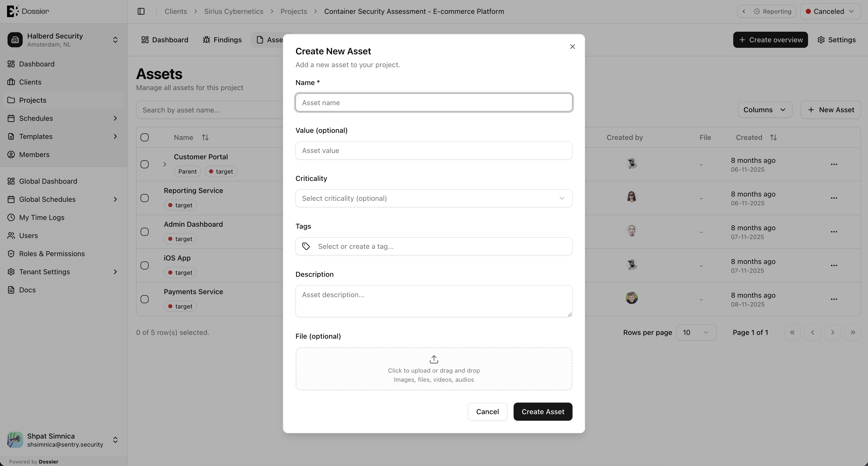Click the New Asset button
The width and height of the screenshot is (868, 466).
pos(831,110)
